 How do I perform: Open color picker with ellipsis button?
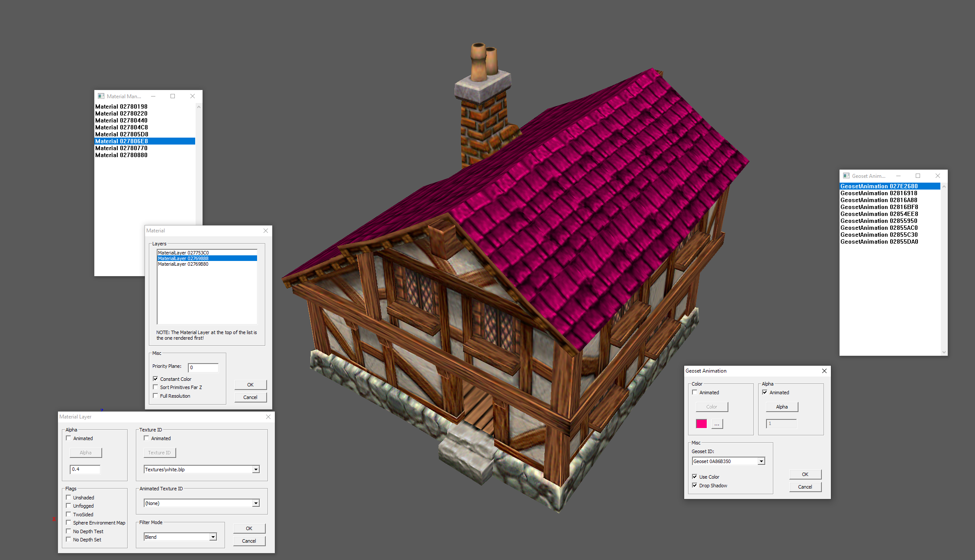[x=717, y=424]
